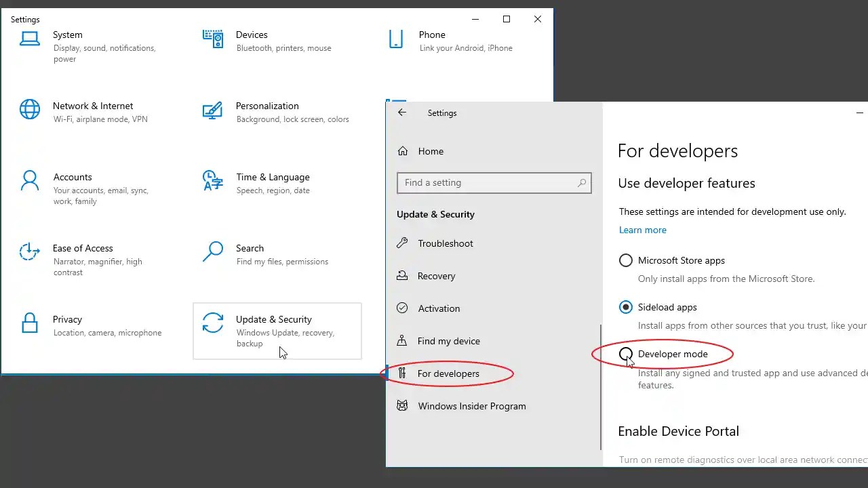Click the Find a setting search box
The width and height of the screenshot is (868, 488).
coord(494,182)
